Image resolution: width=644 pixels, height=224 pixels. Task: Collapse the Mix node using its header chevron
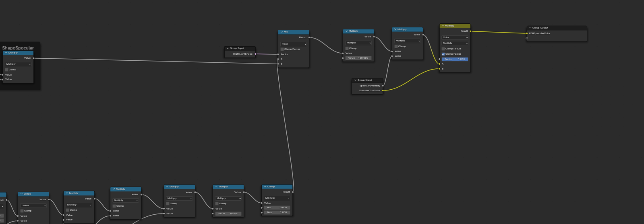(x=282, y=32)
